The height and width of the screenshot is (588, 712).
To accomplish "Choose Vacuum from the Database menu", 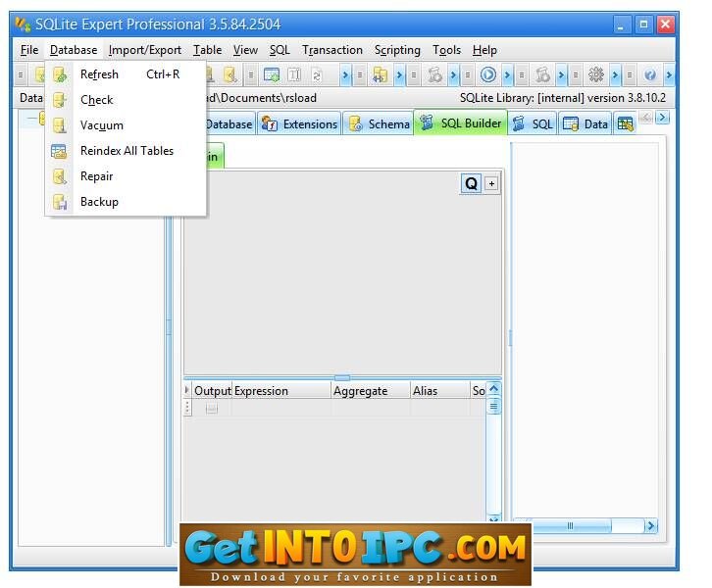I will click(x=126, y=125).
